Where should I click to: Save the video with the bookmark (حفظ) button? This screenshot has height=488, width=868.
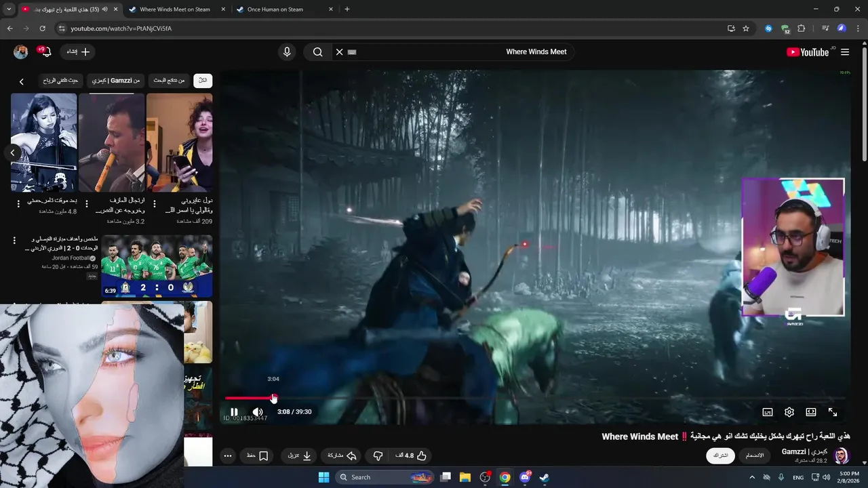coord(258,456)
